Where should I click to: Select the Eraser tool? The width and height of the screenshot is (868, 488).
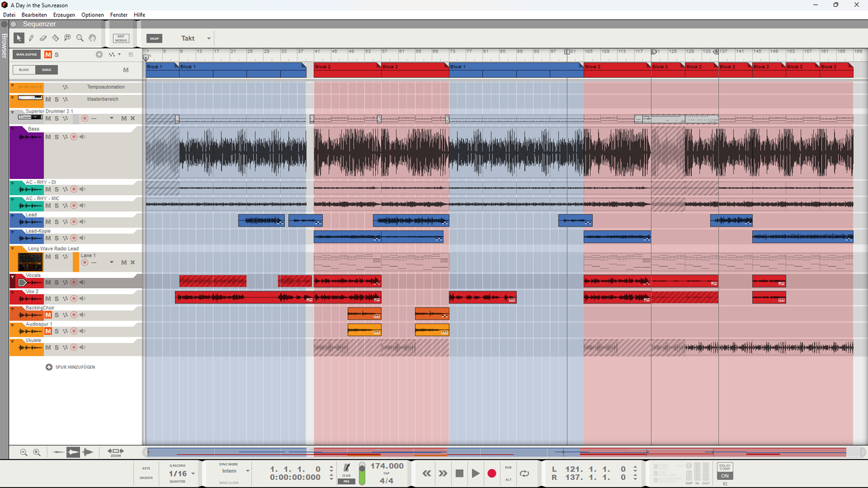point(43,38)
